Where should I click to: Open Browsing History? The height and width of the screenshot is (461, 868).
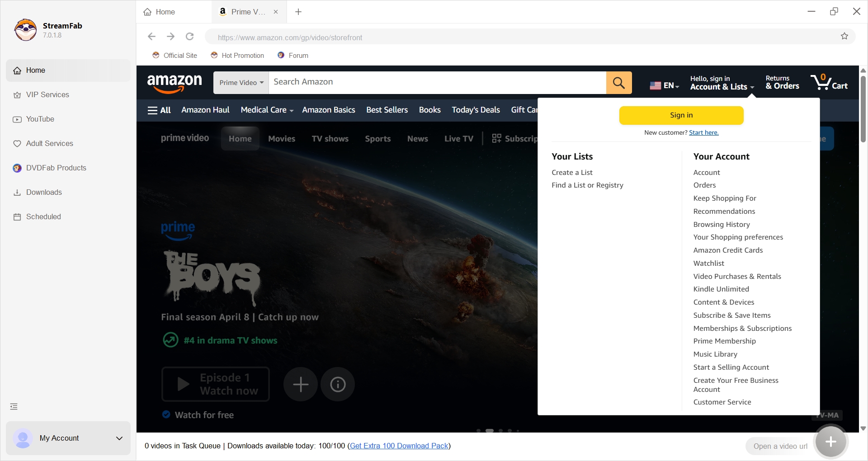pos(722,225)
